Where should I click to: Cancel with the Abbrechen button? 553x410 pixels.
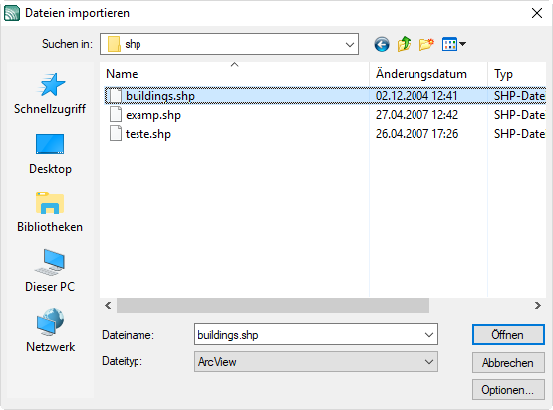(x=508, y=362)
